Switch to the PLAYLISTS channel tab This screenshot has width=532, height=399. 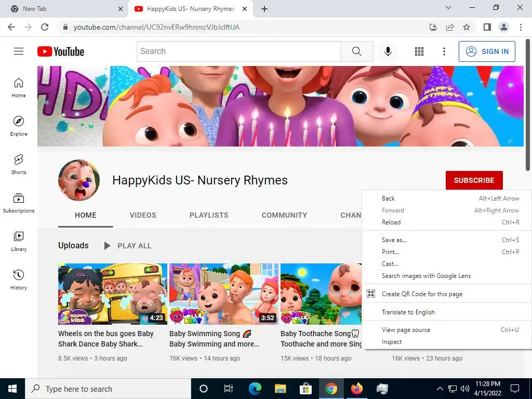[209, 215]
